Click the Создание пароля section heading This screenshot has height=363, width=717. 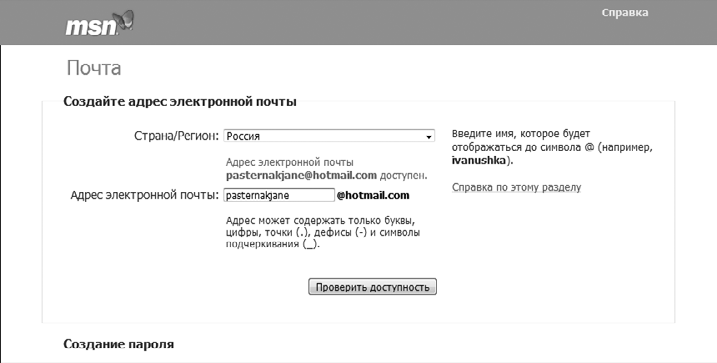118,344
